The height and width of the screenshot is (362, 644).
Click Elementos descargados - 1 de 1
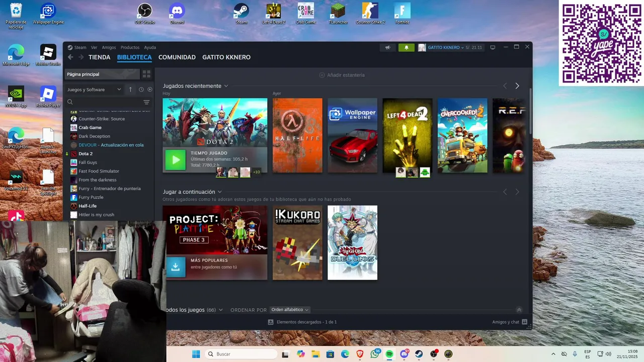click(306, 322)
